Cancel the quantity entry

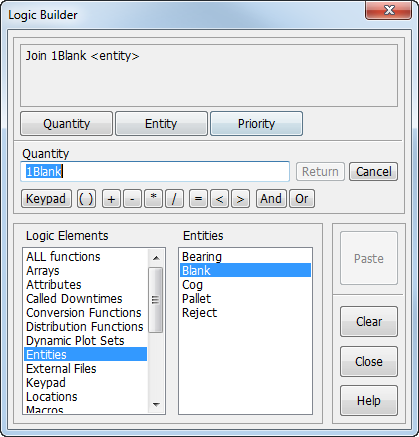[373, 172]
